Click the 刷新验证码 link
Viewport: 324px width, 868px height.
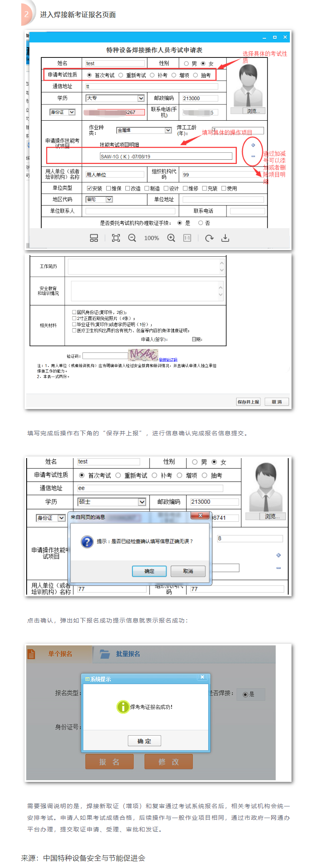click(168, 360)
